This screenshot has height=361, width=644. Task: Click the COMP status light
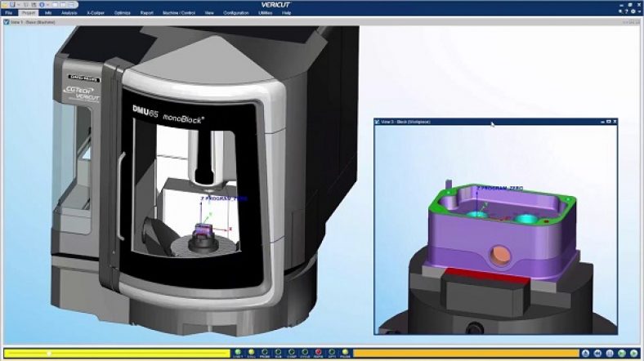point(292,353)
